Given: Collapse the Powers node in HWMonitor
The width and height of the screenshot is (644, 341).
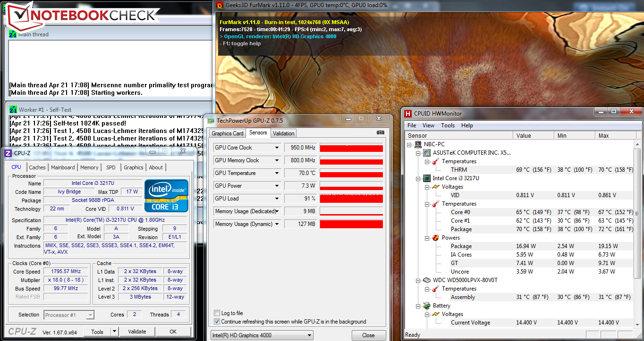Looking at the screenshot, I should coord(427,238).
